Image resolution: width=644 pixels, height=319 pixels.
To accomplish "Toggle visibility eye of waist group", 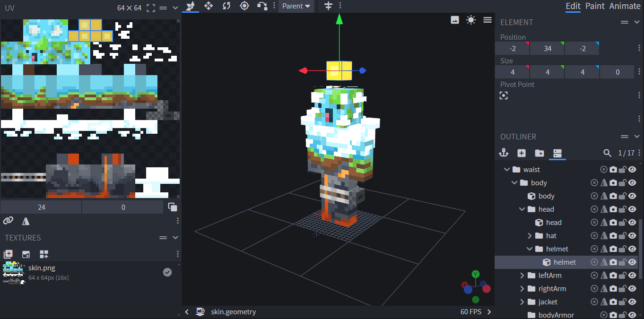I will coord(632,170).
